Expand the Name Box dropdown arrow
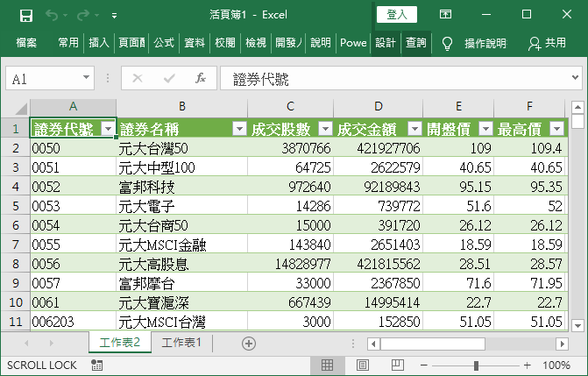The height and width of the screenshot is (376, 588). tap(86, 78)
